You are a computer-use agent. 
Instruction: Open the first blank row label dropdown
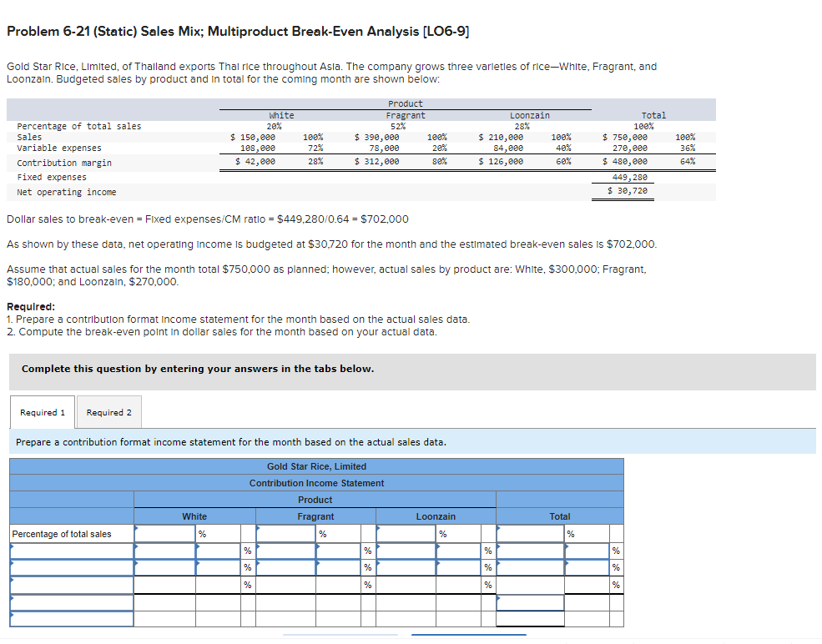tap(71, 551)
